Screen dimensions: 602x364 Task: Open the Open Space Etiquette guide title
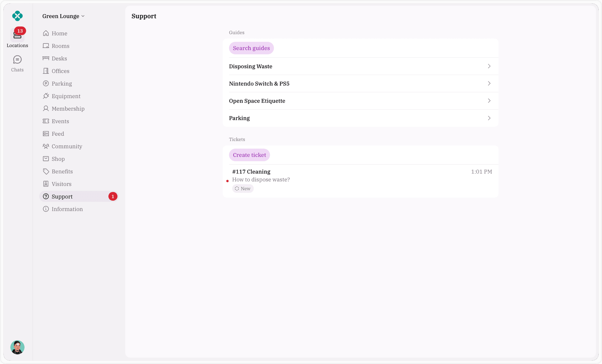pyautogui.click(x=257, y=101)
